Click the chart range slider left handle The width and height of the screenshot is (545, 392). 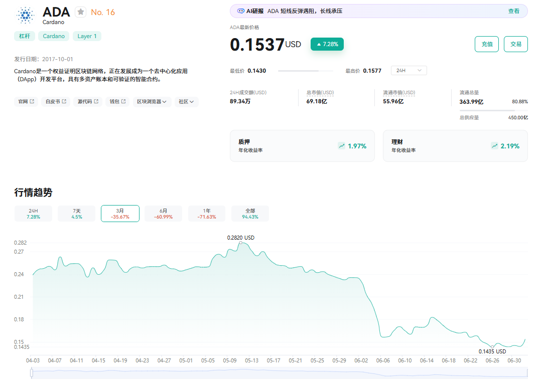point(32,373)
